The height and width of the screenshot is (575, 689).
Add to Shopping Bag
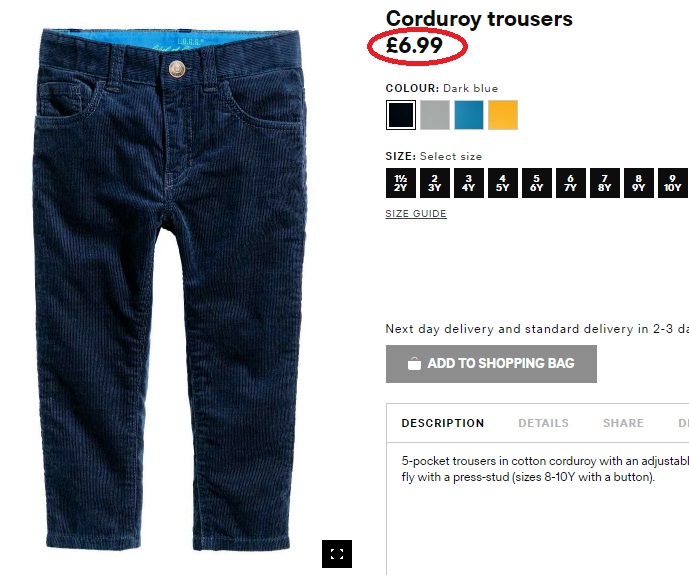point(491,364)
